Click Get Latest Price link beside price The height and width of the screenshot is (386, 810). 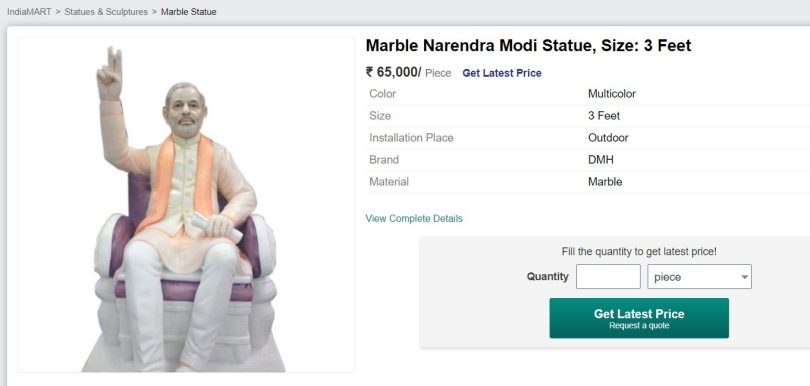coord(502,73)
